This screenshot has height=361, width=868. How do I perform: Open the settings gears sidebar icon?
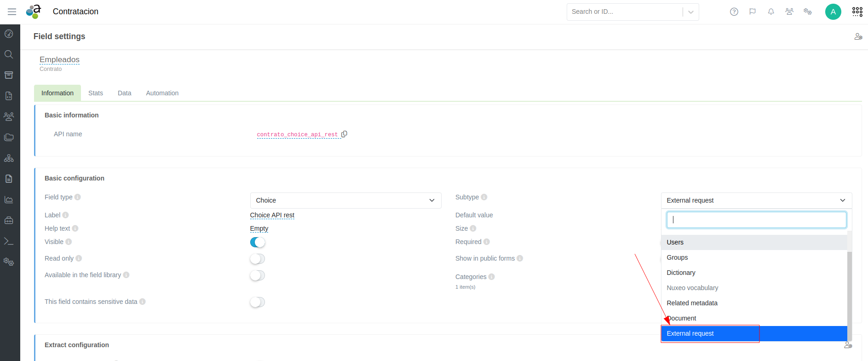(x=9, y=262)
